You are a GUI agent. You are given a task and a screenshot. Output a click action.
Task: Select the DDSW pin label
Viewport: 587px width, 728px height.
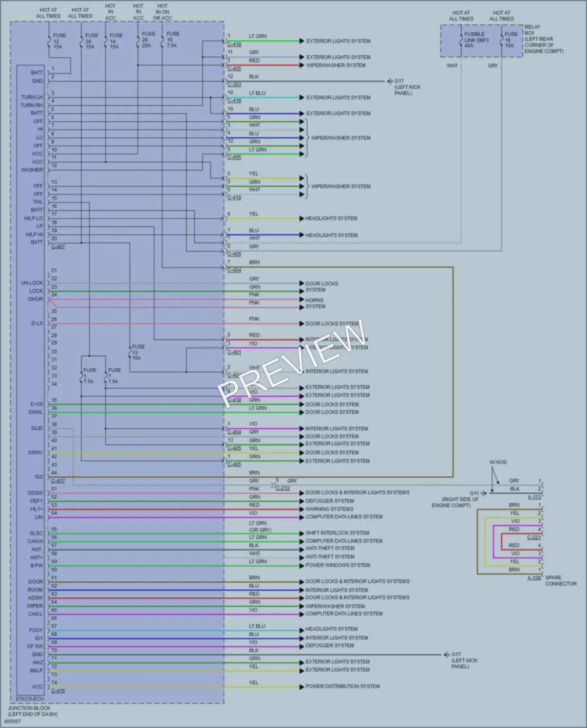pyautogui.click(x=35, y=493)
